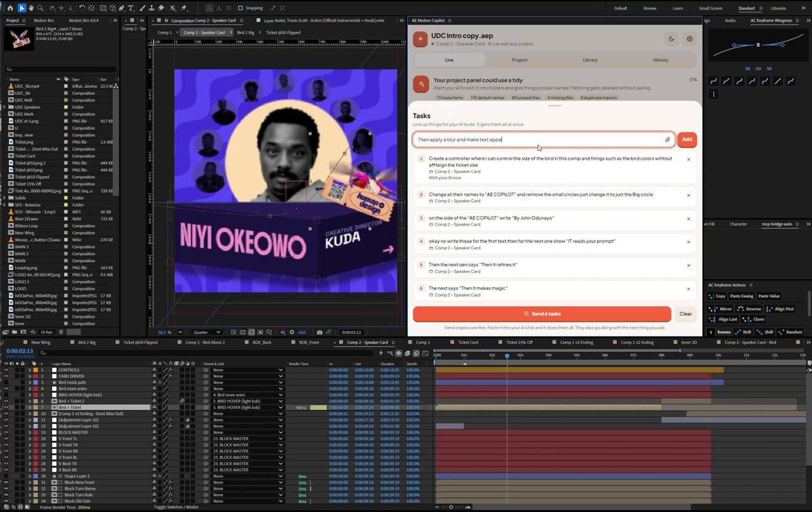This screenshot has height=512, width=812.
Task: Select the Eraser tool
Action: coord(161,8)
